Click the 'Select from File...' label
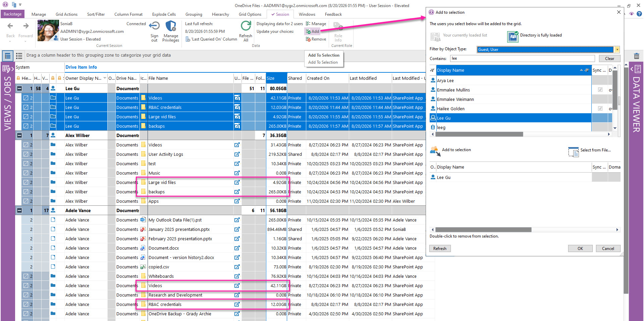Viewport: 644px width, 321px height. point(596,150)
